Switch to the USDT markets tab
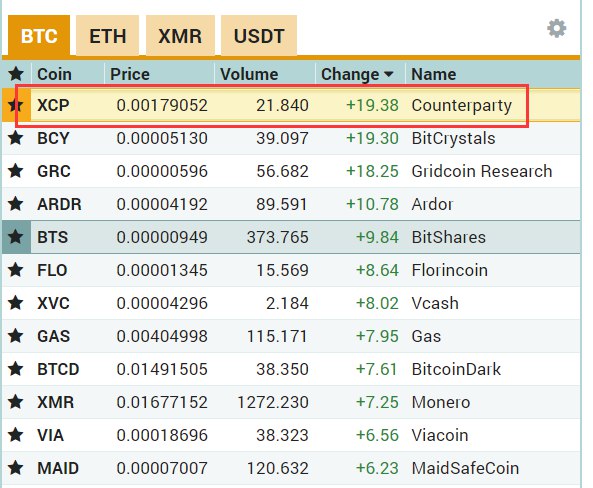593x488 pixels. (259, 36)
